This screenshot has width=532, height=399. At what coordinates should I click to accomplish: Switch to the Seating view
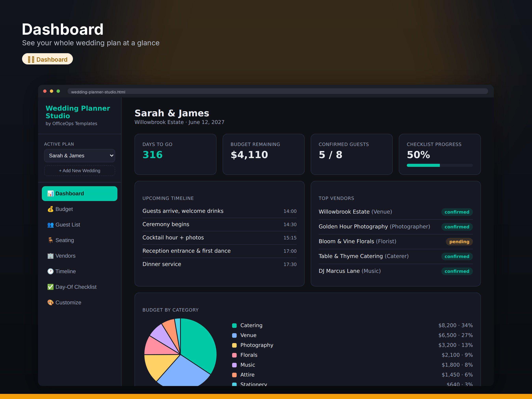[80, 240]
